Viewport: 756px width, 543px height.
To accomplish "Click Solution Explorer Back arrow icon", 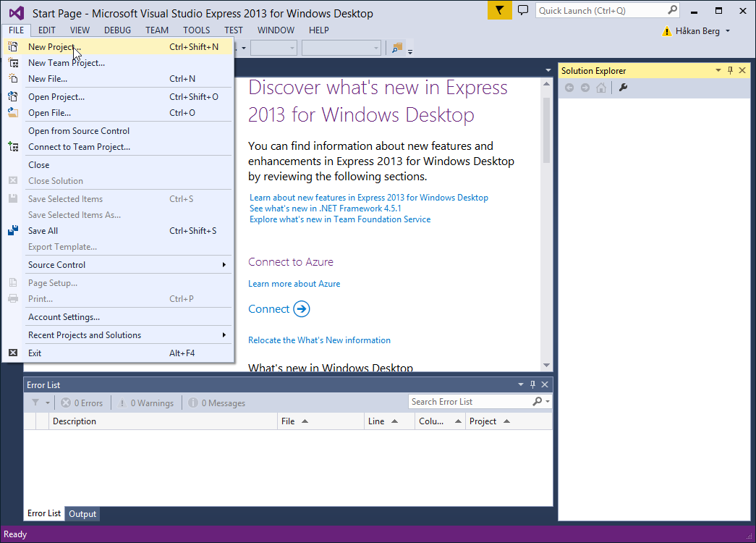I will coord(569,88).
